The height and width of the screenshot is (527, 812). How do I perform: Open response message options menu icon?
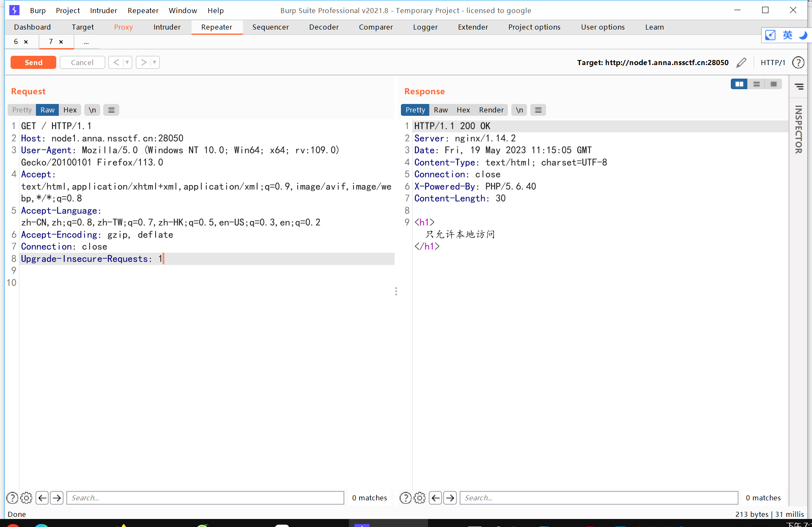[x=538, y=110]
